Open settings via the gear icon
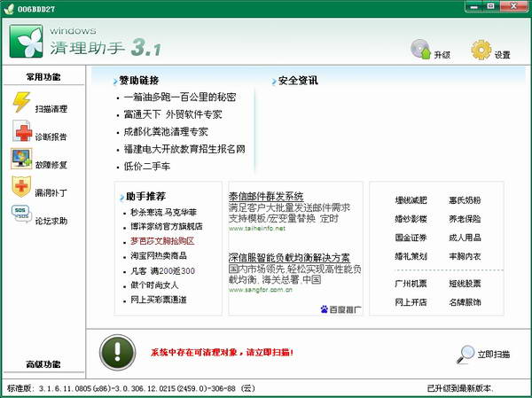The width and height of the screenshot is (532, 398). [x=481, y=50]
